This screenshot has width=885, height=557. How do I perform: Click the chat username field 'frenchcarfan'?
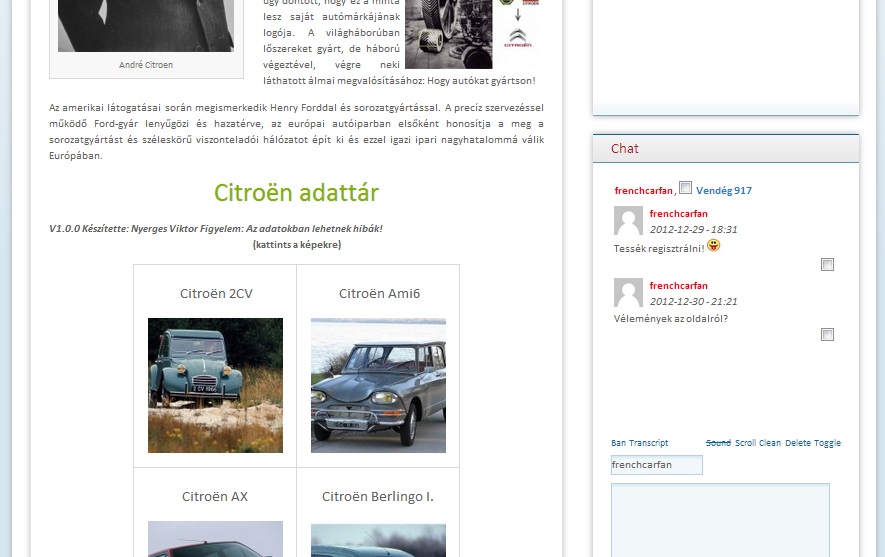tap(657, 465)
